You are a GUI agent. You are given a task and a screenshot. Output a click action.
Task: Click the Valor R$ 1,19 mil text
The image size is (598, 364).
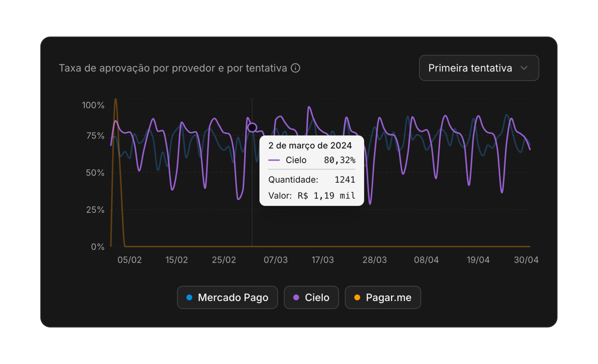(312, 195)
